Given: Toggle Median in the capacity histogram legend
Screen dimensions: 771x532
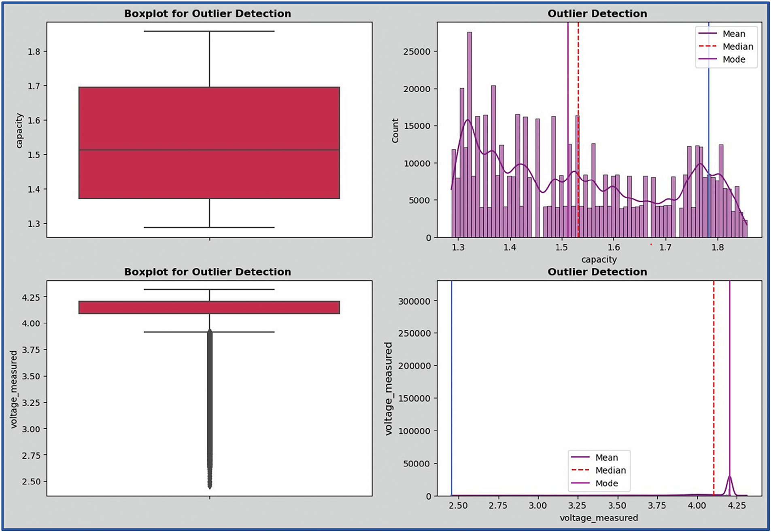Looking at the screenshot, I should click(x=737, y=47).
